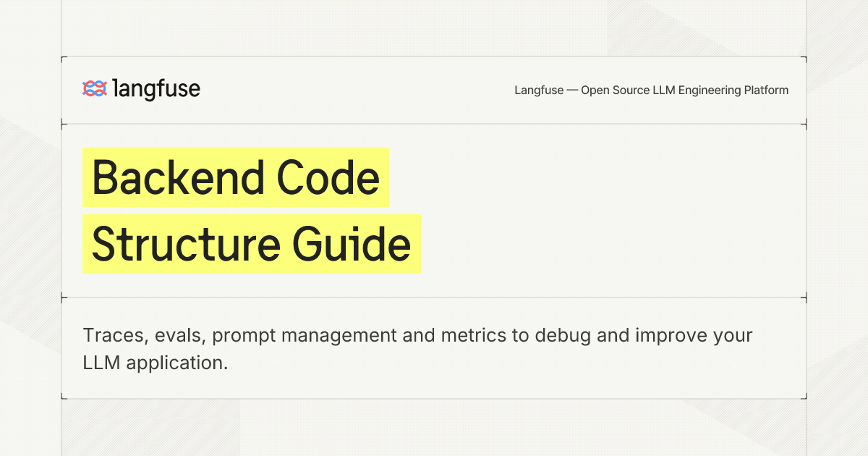Expand the title block of the card
This screenshot has height=456, width=868.
coord(434,210)
